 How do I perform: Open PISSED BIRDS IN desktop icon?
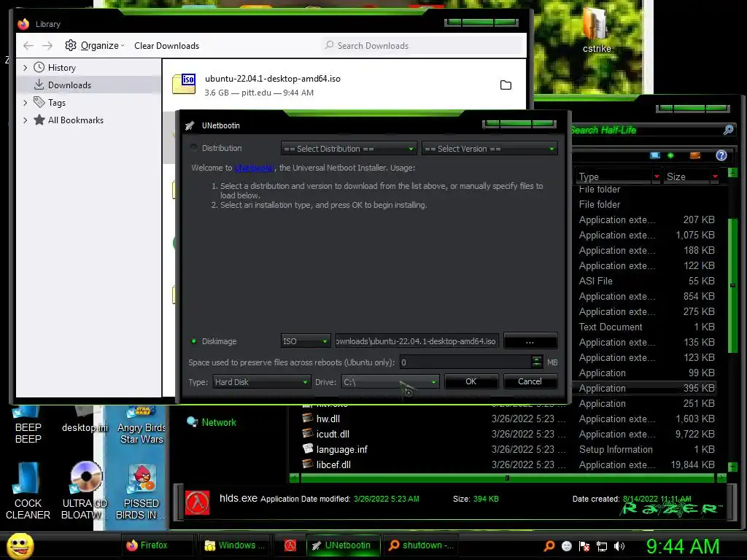coord(141,491)
